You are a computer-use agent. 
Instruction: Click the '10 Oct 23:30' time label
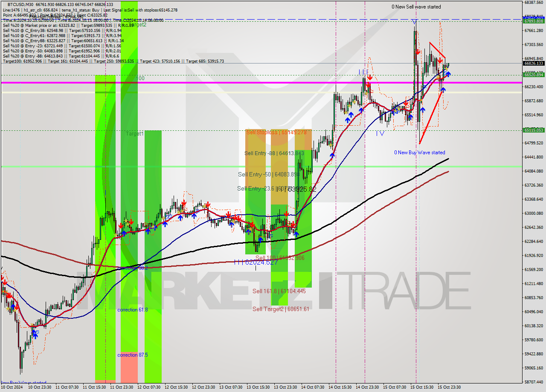click(40, 387)
